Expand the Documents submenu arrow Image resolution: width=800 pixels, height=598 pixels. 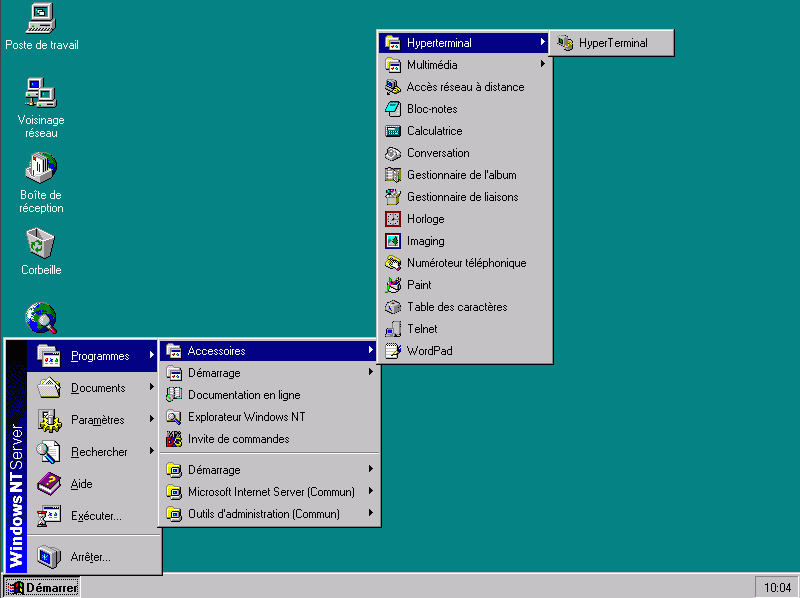[x=152, y=387]
